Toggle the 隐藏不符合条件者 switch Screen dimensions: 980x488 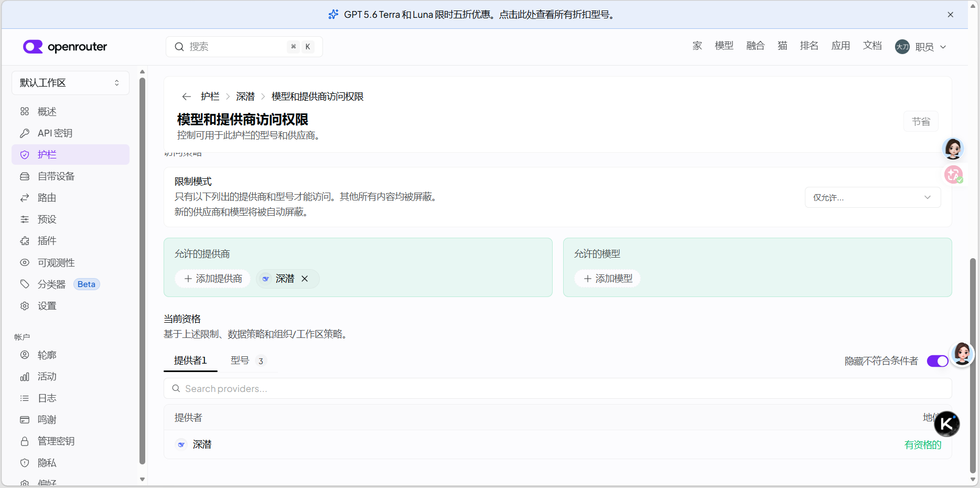point(938,361)
